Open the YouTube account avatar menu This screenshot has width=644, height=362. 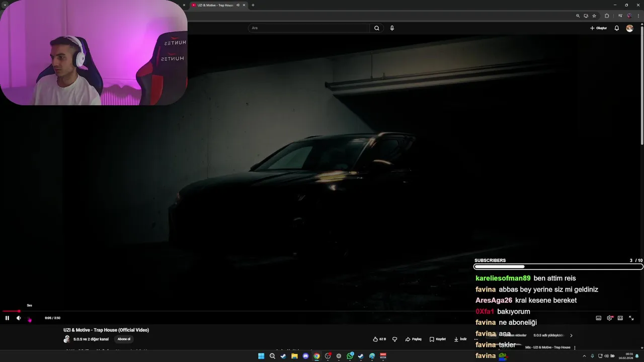click(x=629, y=28)
